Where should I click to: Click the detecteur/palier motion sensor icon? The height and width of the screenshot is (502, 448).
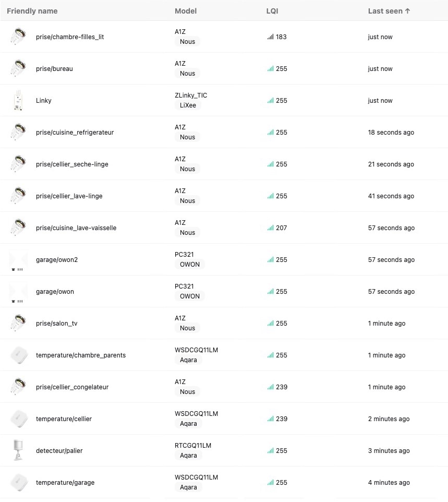pos(18,450)
